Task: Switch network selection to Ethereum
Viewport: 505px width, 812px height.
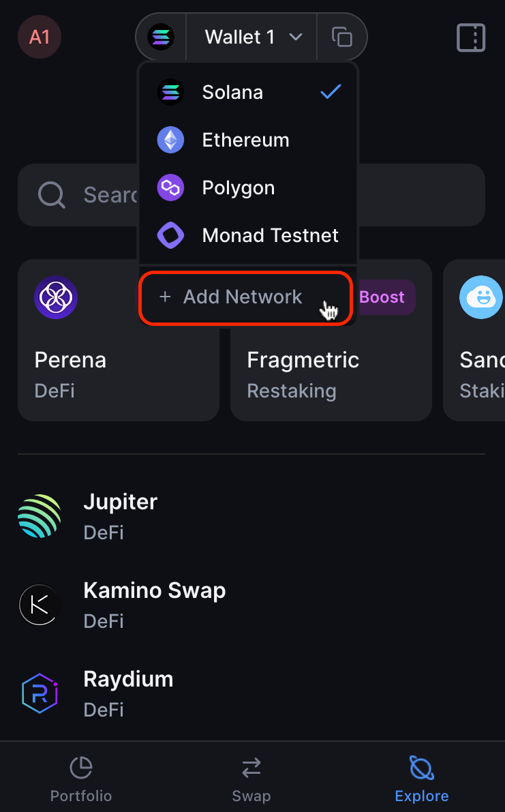Action: click(x=245, y=140)
